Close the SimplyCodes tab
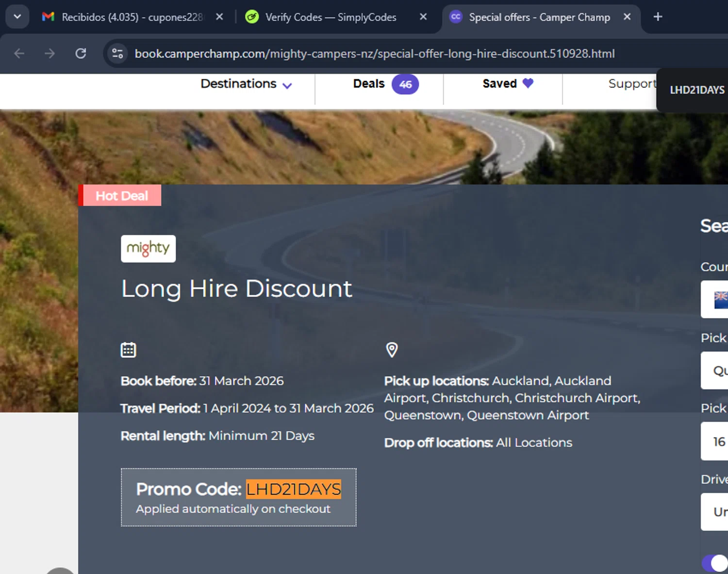Viewport: 728px width, 574px height. tap(423, 17)
